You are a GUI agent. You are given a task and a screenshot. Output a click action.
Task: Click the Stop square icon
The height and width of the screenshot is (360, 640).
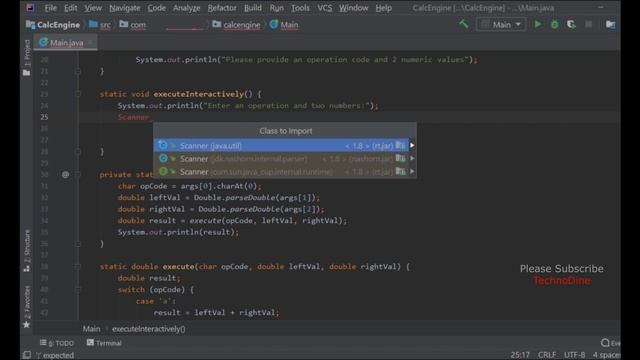588,24
